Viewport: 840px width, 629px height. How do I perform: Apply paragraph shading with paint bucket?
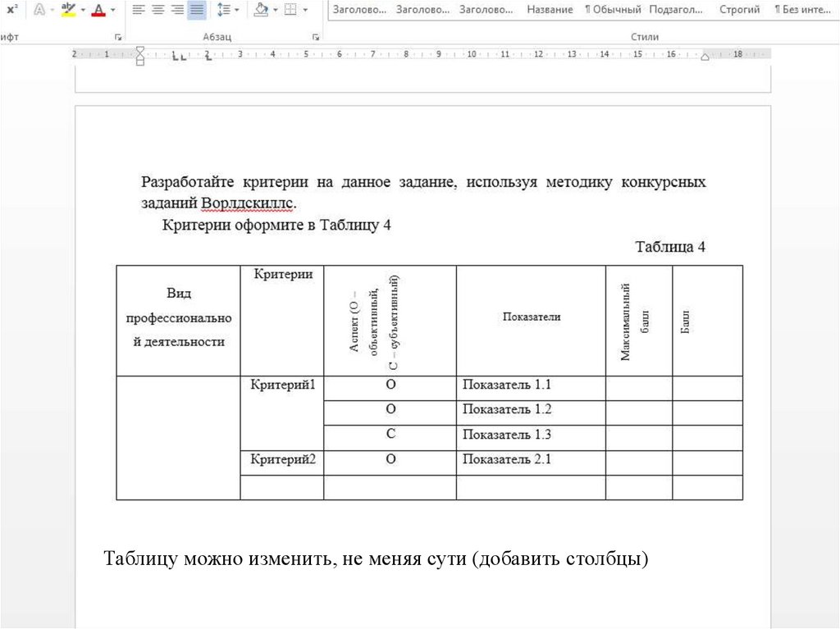[261, 9]
